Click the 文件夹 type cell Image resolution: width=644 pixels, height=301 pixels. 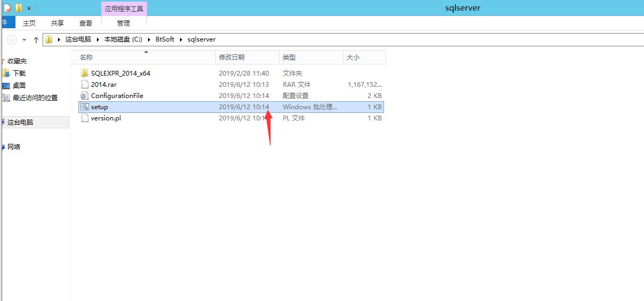(x=292, y=73)
